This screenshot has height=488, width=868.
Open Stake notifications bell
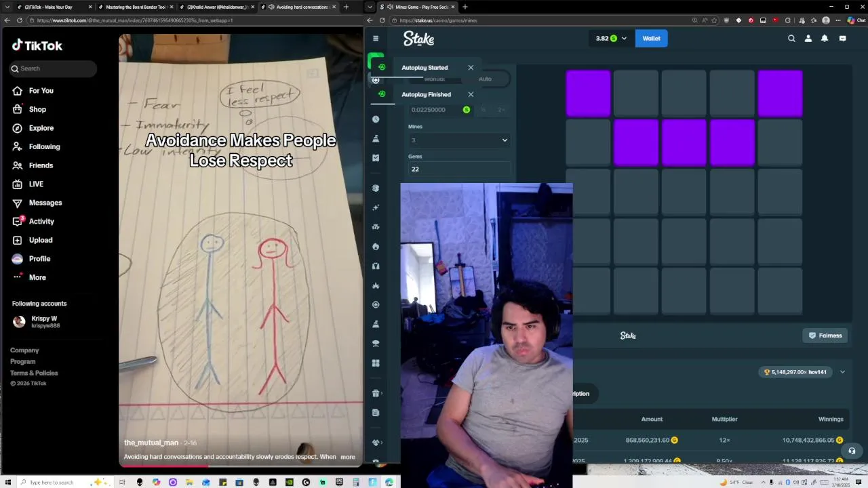click(x=825, y=39)
